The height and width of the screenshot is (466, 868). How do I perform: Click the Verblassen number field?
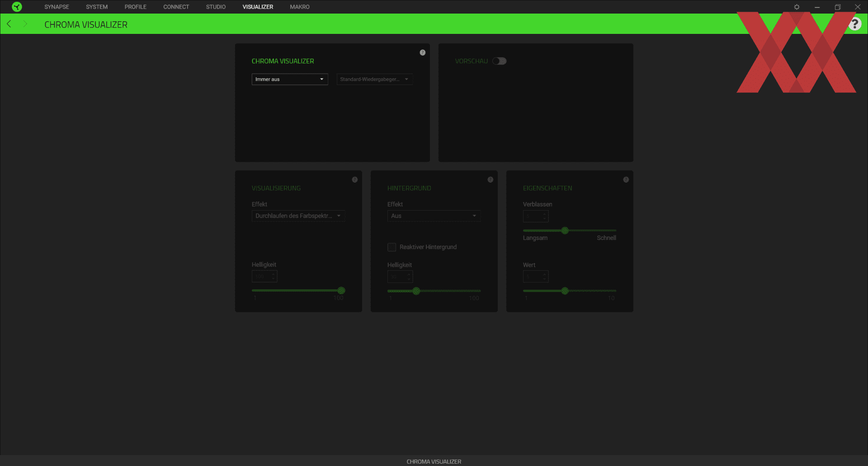pos(536,216)
